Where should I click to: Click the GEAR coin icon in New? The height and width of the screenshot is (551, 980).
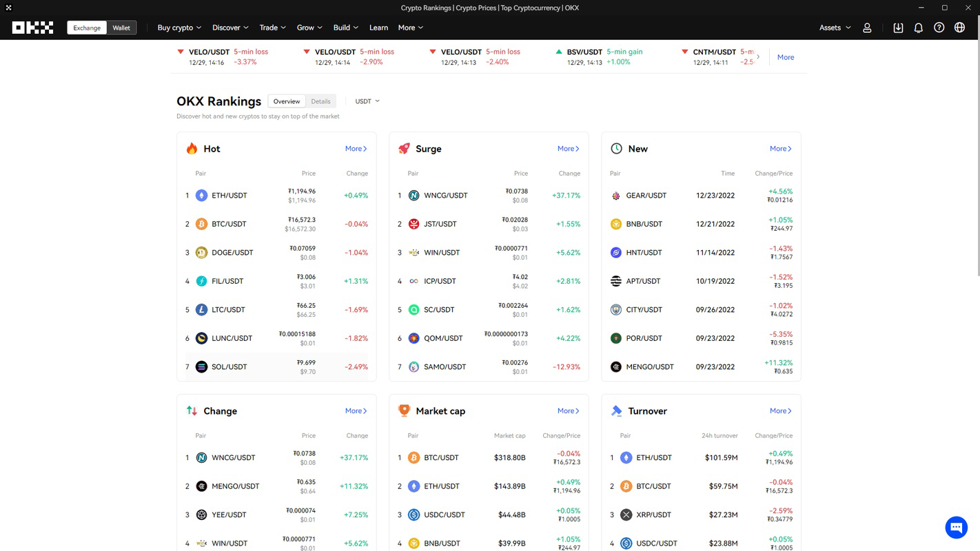pyautogui.click(x=616, y=196)
